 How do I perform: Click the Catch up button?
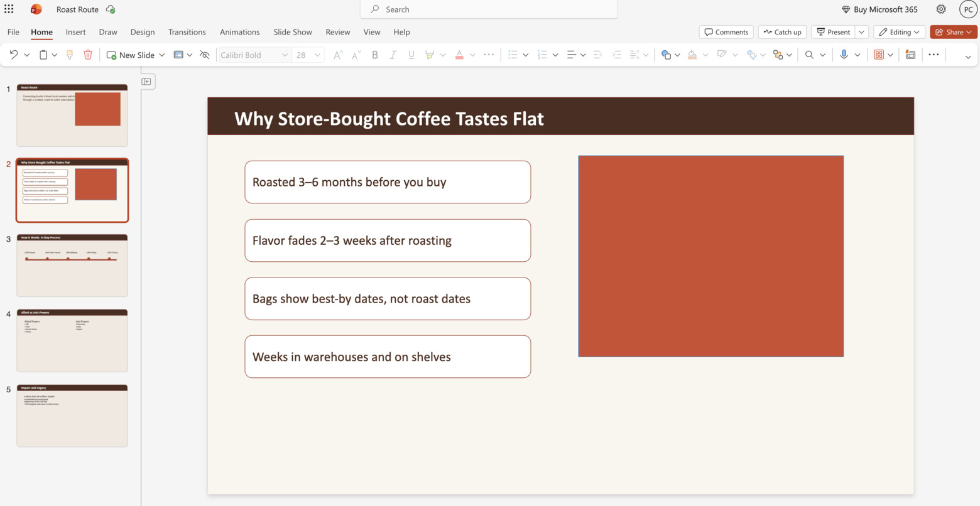(x=783, y=32)
